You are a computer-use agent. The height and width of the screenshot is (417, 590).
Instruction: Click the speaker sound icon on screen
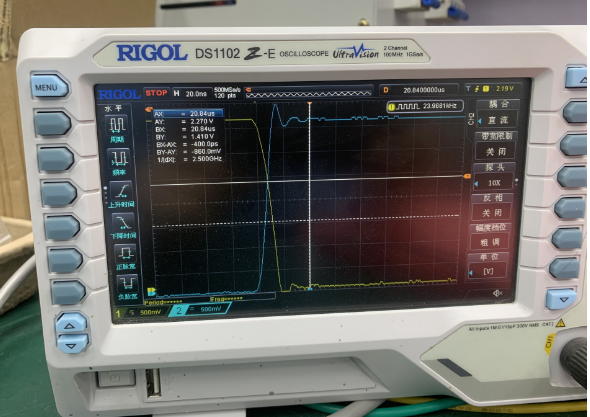[497, 293]
